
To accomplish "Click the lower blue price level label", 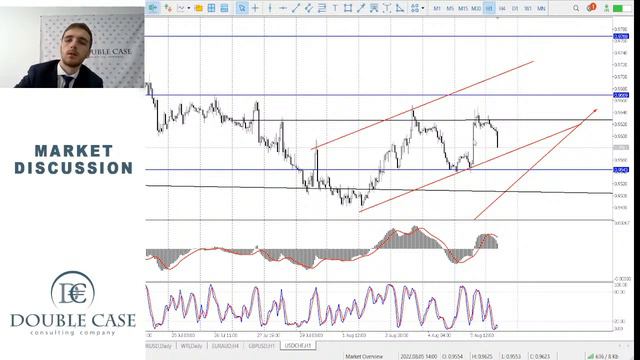I will coord(621,170).
